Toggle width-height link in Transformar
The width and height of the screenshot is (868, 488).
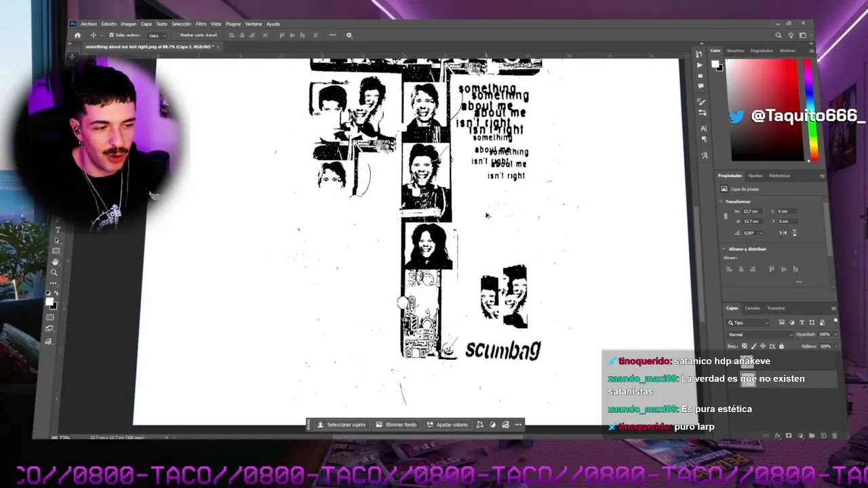(726, 216)
